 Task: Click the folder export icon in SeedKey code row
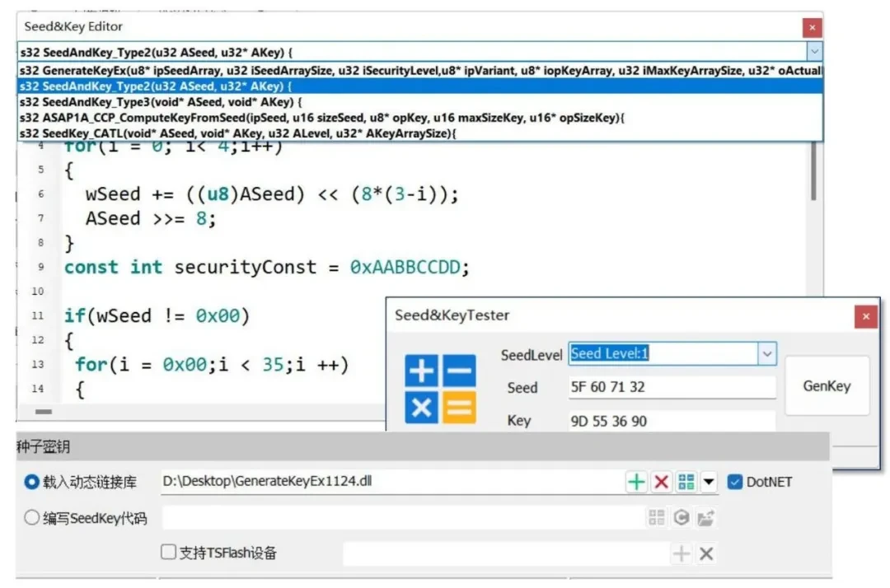click(705, 517)
